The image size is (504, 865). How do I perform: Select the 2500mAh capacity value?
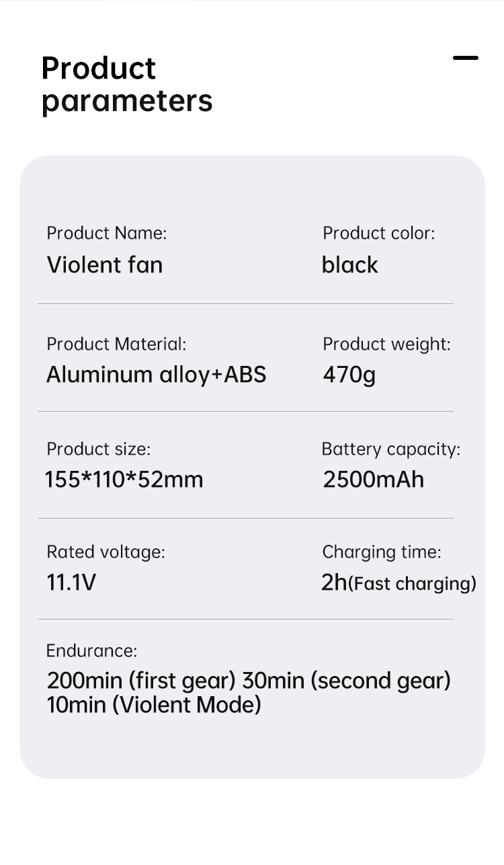point(374,480)
